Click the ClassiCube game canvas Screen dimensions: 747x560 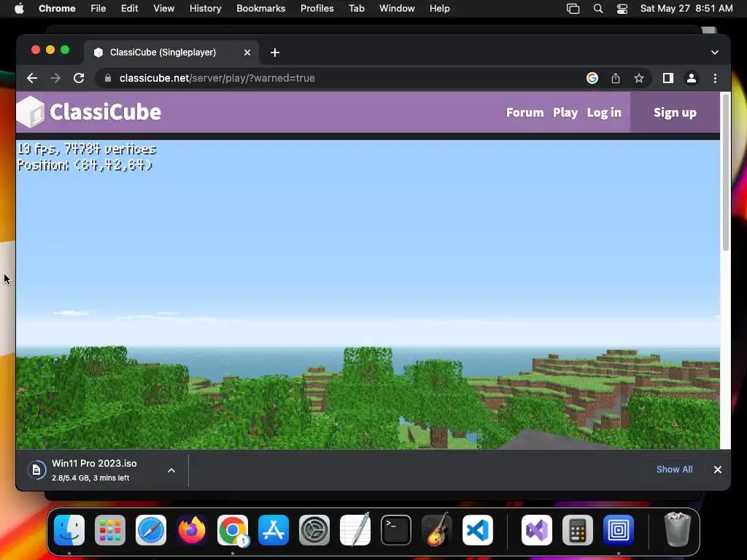(368, 295)
